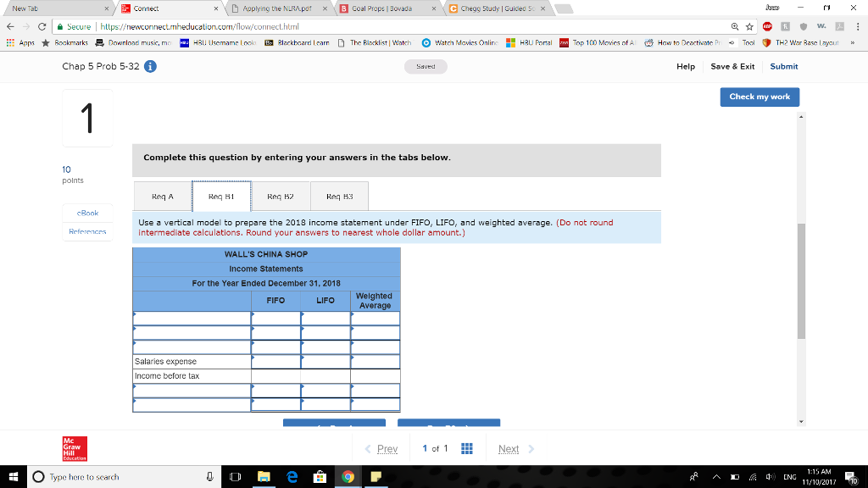Image resolution: width=868 pixels, height=488 pixels.
Task: Open the Help link
Action: point(685,66)
